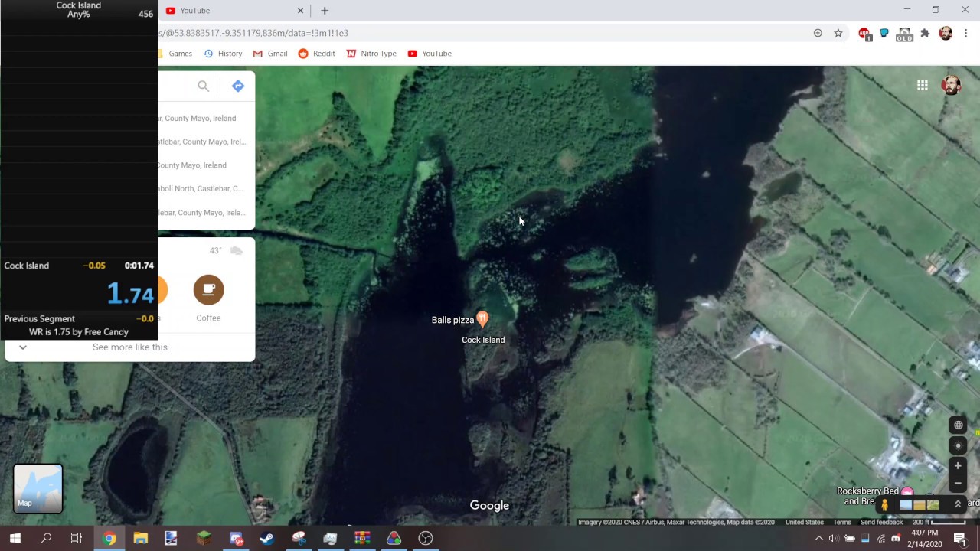Open the Wi-Fi network tray icon

[x=880, y=539]
